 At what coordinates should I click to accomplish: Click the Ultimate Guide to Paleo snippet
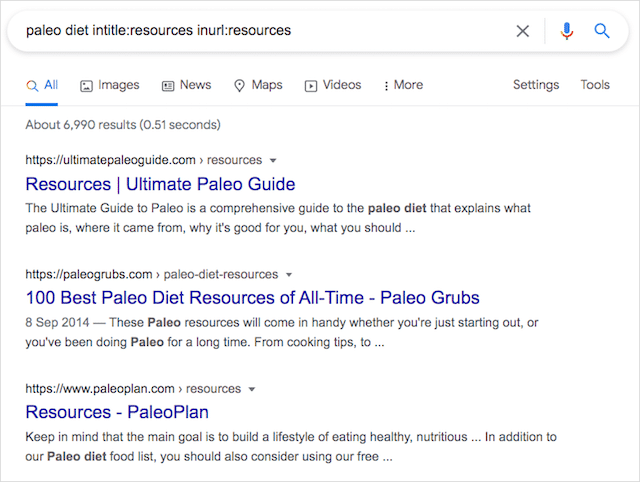[x=278, y=218]
